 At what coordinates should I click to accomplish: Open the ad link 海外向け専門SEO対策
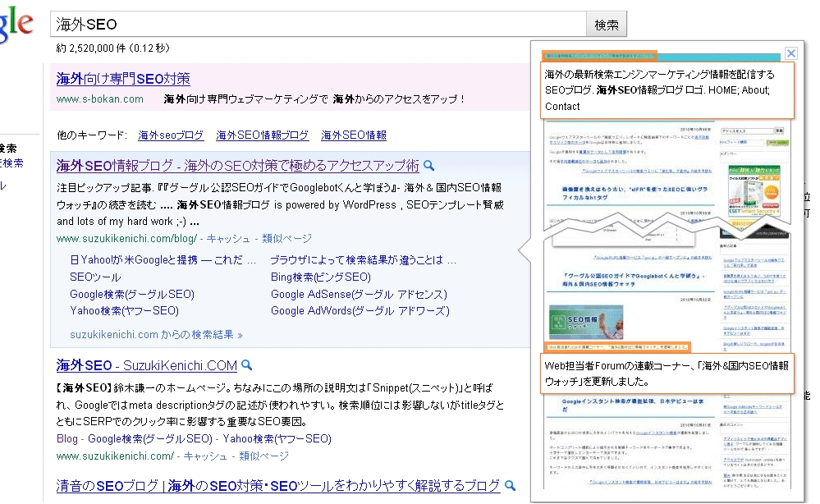pyautogui.click(x=123, y=79)
